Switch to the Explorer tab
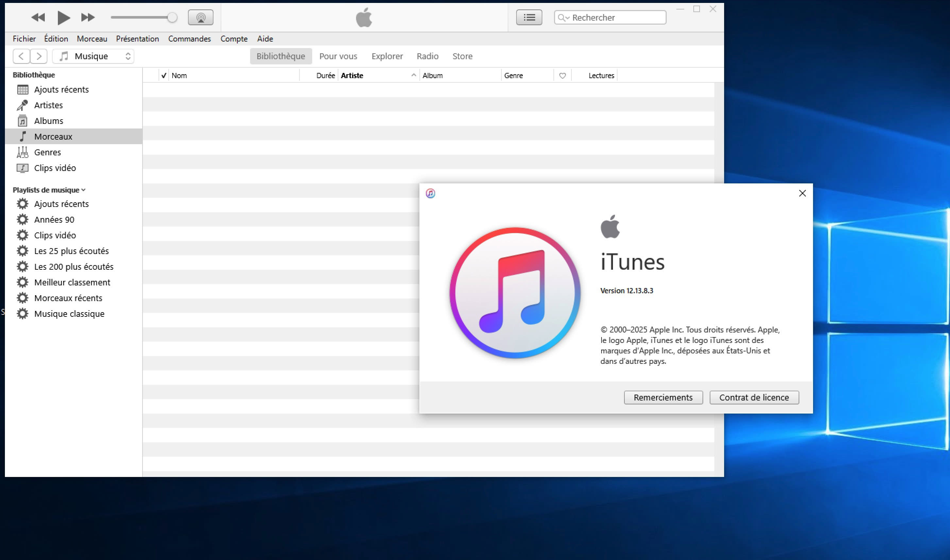 [x=387, y=56]
